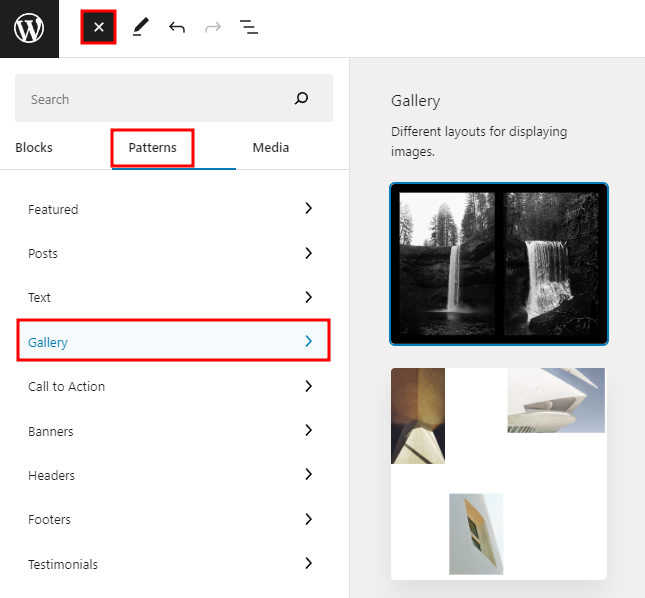
Task: Insert the offset architecture gallery pattern
Action: 498,472
